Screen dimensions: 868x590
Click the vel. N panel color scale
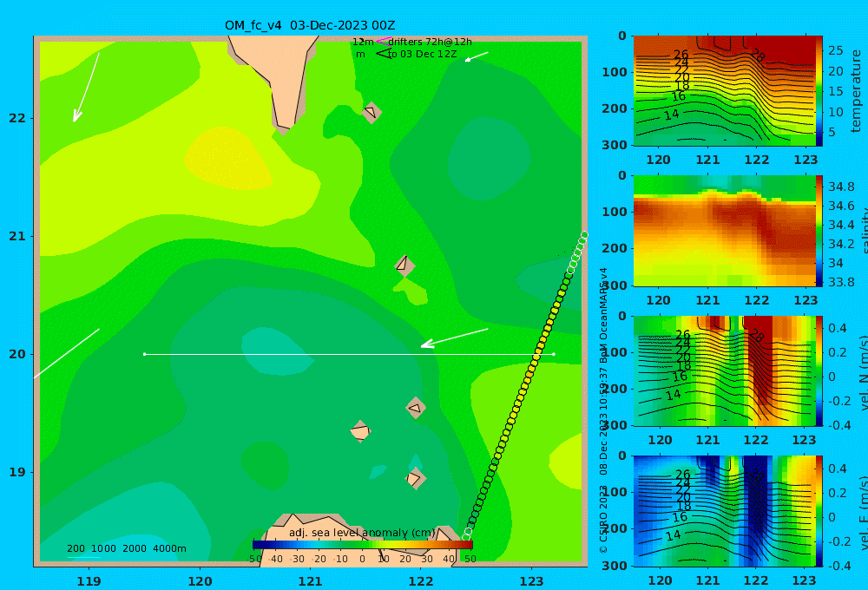tap(819, 370)
